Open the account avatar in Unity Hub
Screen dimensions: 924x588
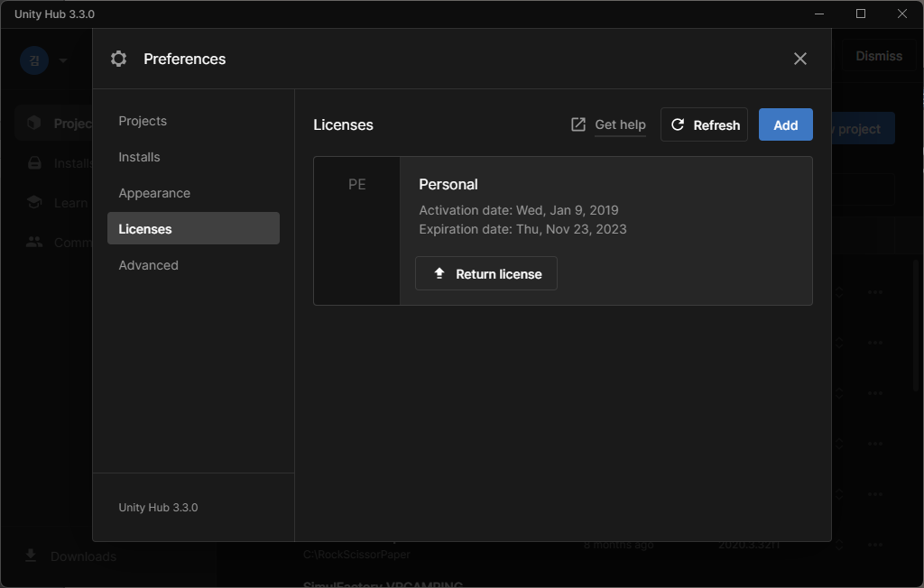click(x=34, y=60)
